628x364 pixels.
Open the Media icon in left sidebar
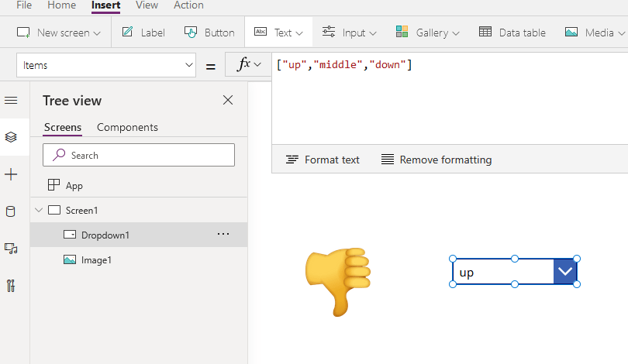[11, 249]
